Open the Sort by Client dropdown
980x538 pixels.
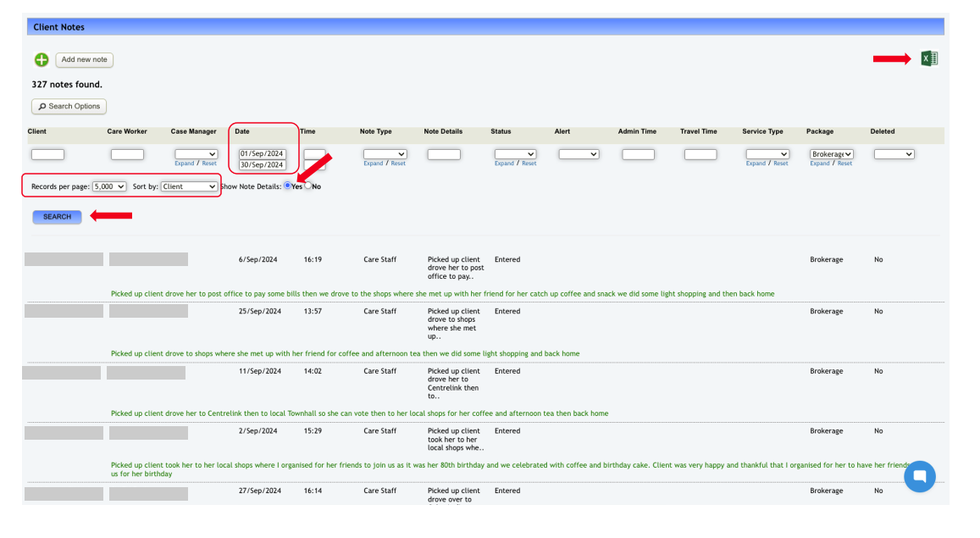[189, 186]
